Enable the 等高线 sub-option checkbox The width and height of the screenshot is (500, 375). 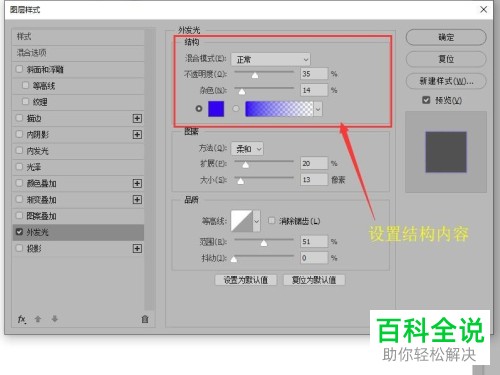[x=25, y=85]
